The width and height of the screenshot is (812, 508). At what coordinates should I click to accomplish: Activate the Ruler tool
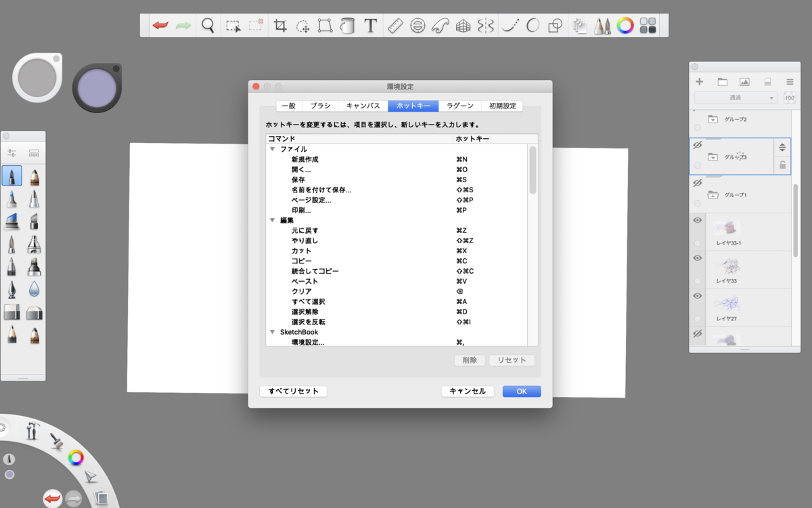394,26
